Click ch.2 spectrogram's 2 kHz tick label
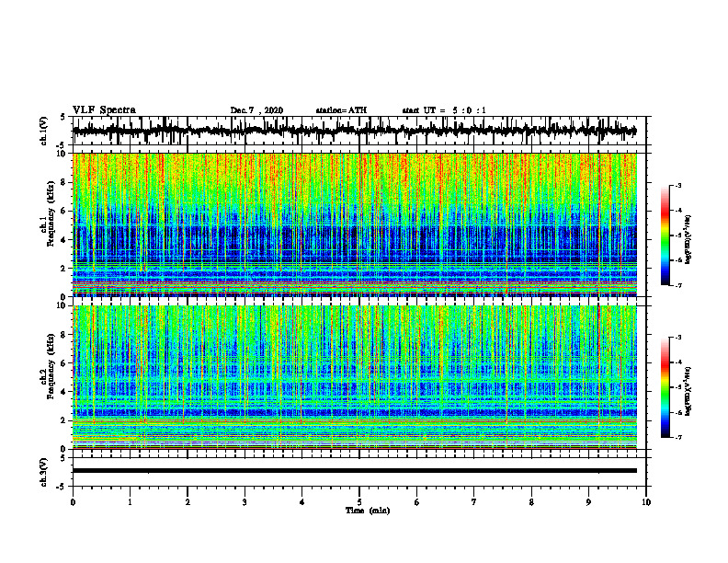728x563 pixels. [64, 420]
